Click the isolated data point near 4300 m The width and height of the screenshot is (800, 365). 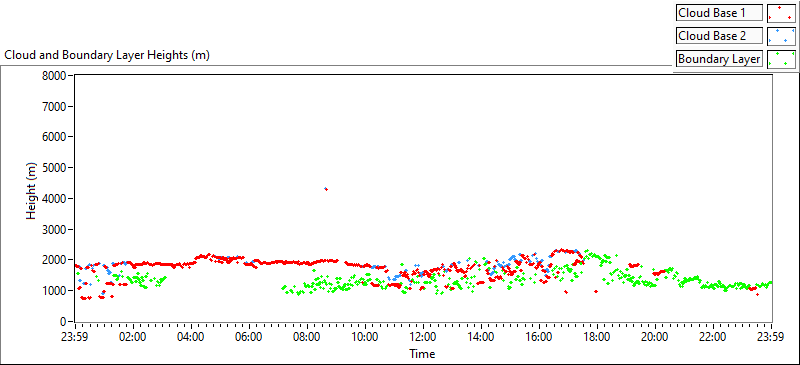tap(326, 189)
